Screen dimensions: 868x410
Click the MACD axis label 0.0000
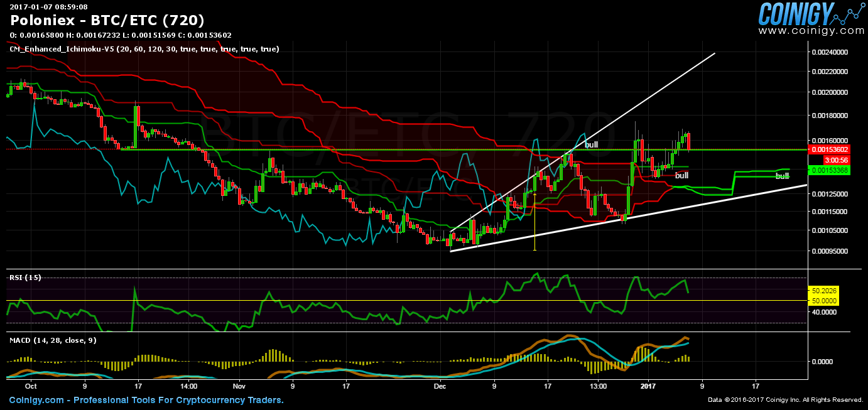tap(822, 362)
